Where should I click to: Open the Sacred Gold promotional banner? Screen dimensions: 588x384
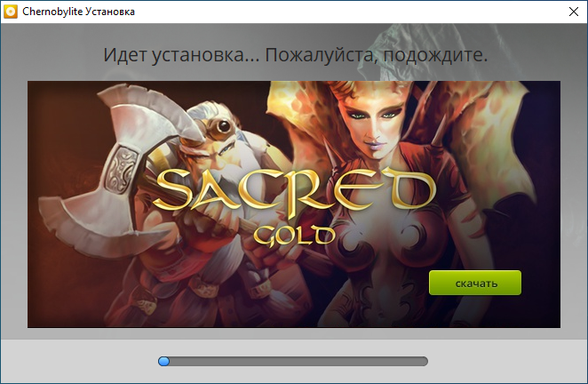click(294, 204)
